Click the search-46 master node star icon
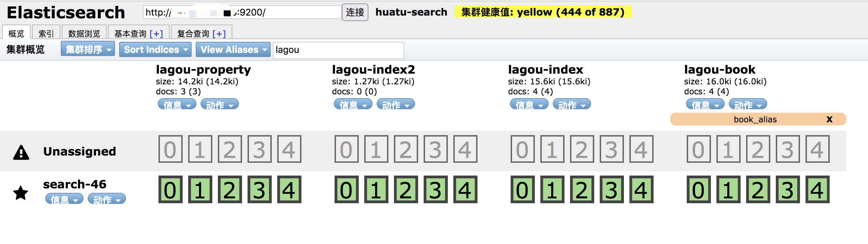The width and height of the screenshot is (868, 244). 21,193
